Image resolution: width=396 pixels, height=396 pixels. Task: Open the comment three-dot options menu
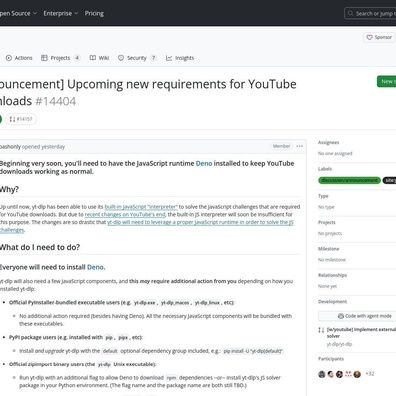coord(300,146)
